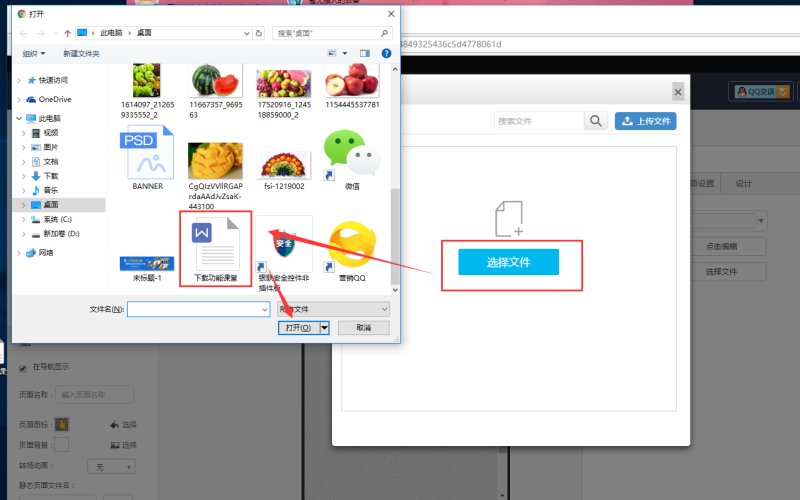The width and height of the screenshot is (800, 500).
Task: Toggle the 在导航显示 checkbox
Action: (22, 368)
